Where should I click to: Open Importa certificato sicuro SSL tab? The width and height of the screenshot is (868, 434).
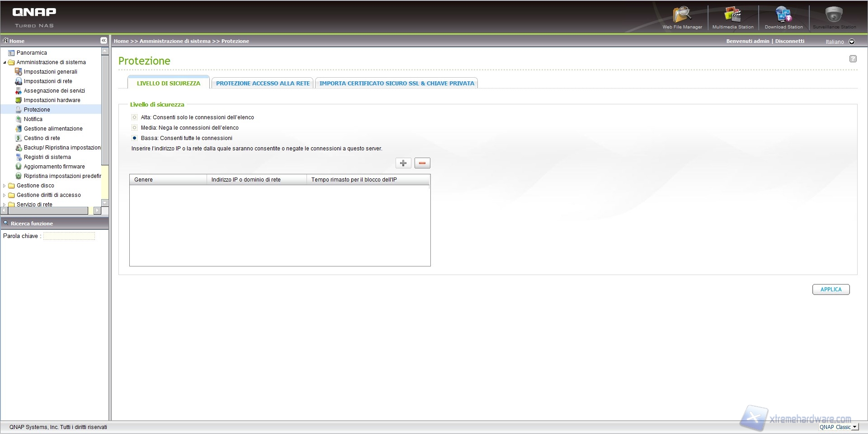(x=396, y=84)
